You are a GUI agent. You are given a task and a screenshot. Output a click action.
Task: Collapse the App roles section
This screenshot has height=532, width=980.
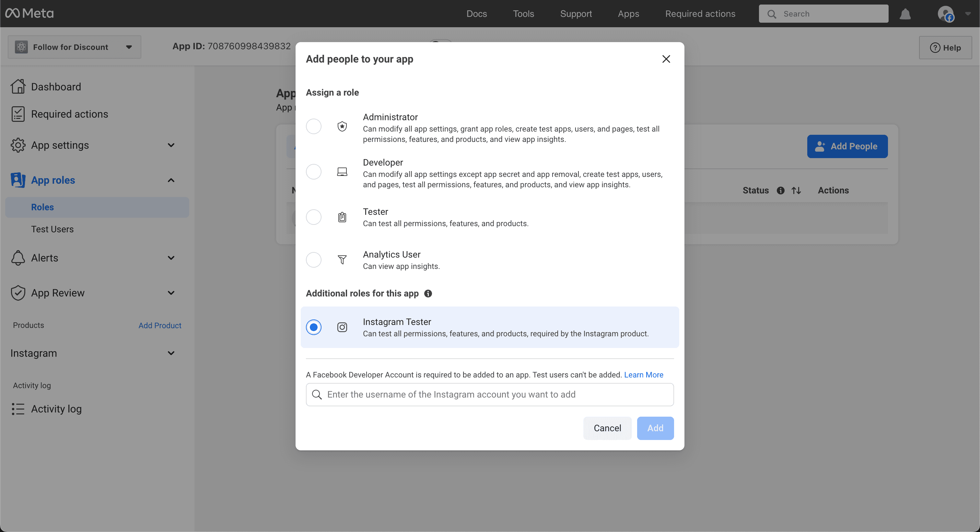(x=171, y=180)
